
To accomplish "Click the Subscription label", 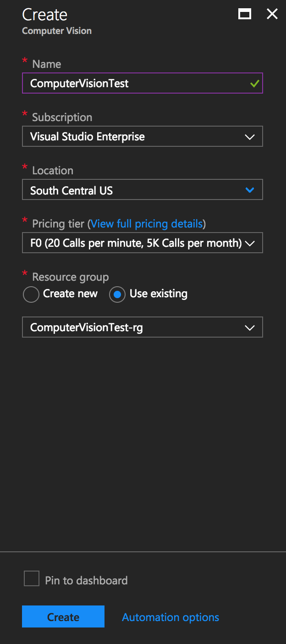I will pyautogui.click(x=62, y=117).
